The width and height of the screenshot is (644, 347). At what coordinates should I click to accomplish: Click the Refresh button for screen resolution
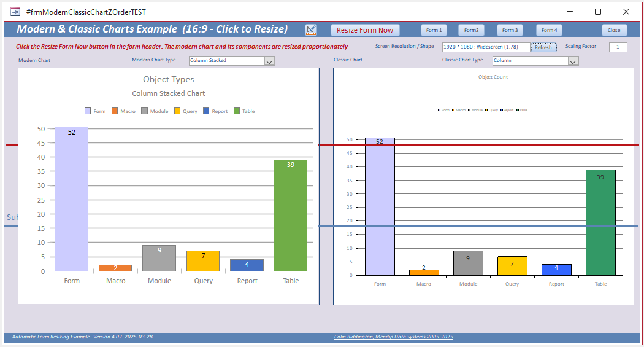coord(543,47)
